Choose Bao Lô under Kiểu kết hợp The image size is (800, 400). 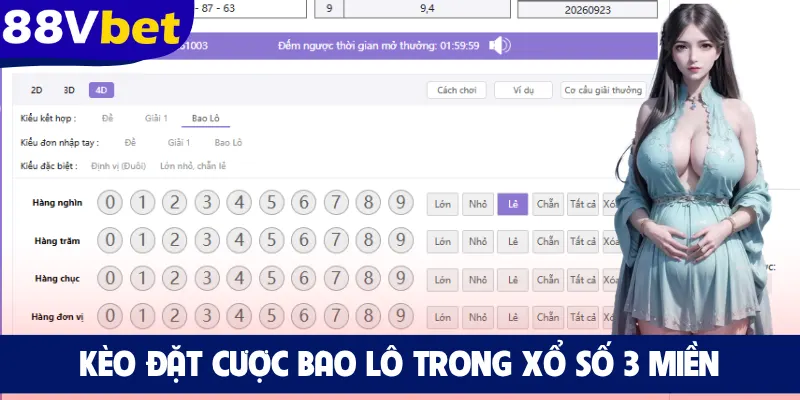(x=206, y=118)
